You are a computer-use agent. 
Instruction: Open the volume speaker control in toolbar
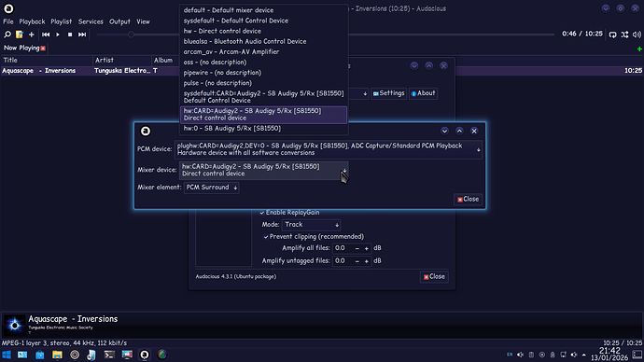click(x=637, y=35)
